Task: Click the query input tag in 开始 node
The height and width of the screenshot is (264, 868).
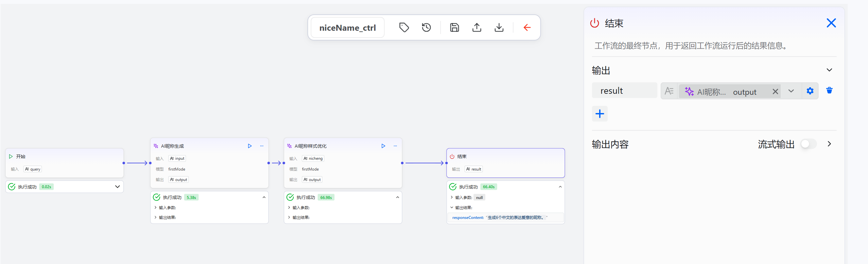Action: pyautogui.click(x=33, y=169)
